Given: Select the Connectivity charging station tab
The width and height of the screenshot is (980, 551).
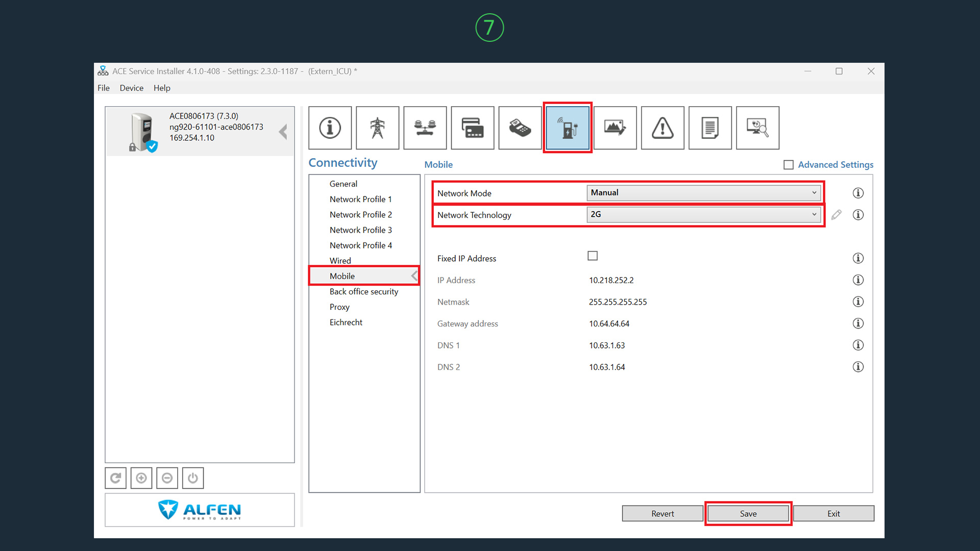Looking at the screenshot, I should [568, 128].
